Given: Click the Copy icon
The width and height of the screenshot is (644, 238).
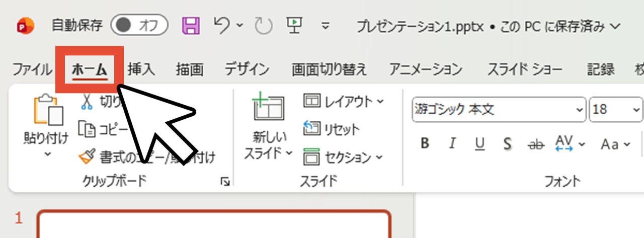Looking at the screenshot, I should (x=87, y=129).
